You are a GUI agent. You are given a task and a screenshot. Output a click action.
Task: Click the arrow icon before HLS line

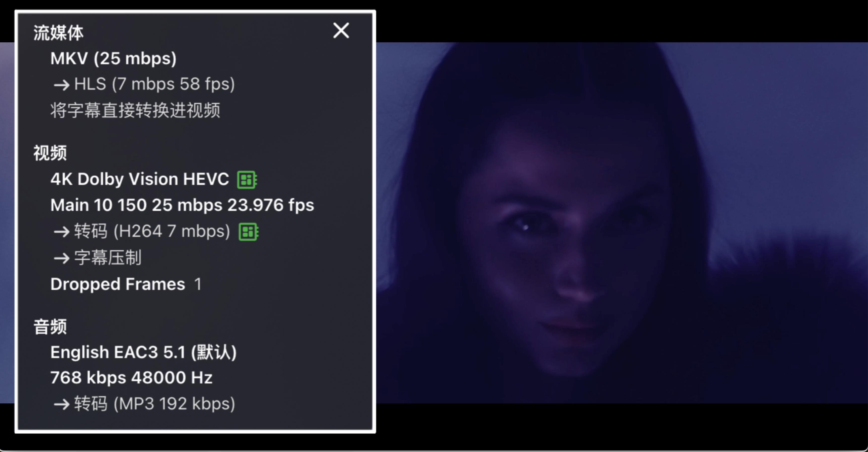(x=62, y=85)
